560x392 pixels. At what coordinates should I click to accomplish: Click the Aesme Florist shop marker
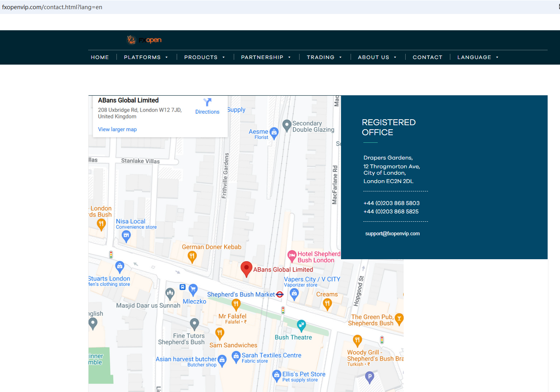pyautogui.click(x=274, y=132)
